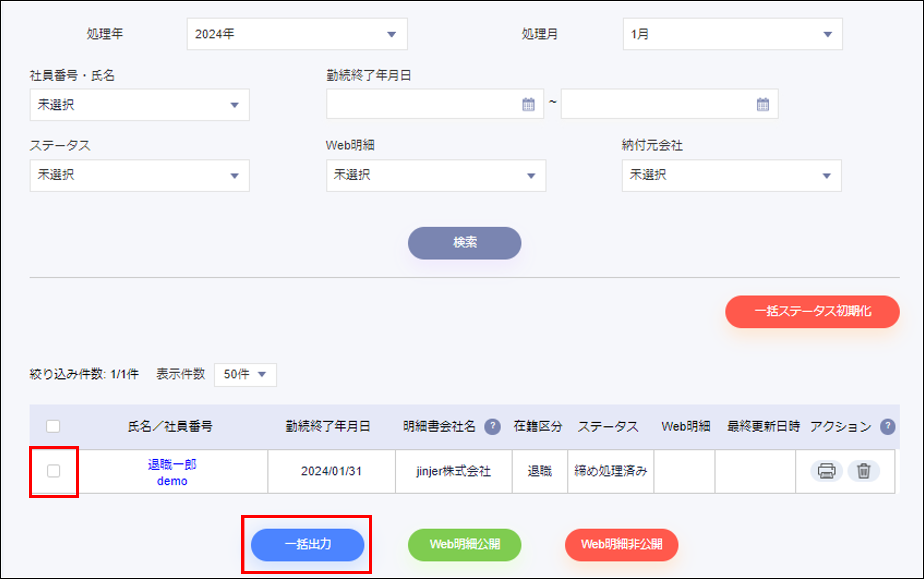This screenshot has width=924, height=579.
Task: Expand the 社員番号・氏名 dropdown
Action: pyautogui.click(x=140, y=105)
